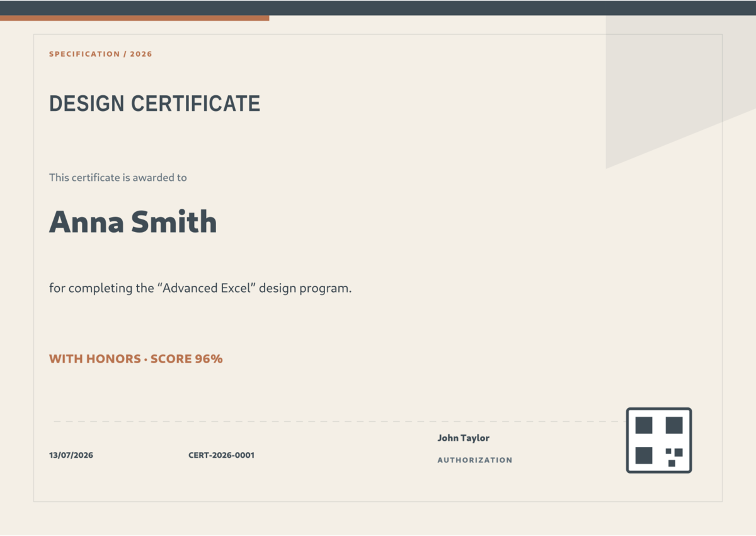The height and width of the screenshot is (536, 756).
Task: Click the QR code graphic
Action: (659, 440)
